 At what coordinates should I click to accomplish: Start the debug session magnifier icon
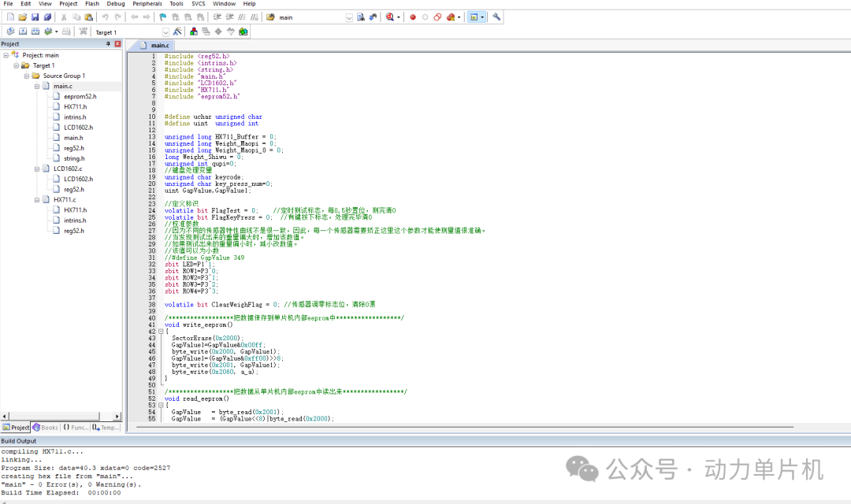[390, 17]
